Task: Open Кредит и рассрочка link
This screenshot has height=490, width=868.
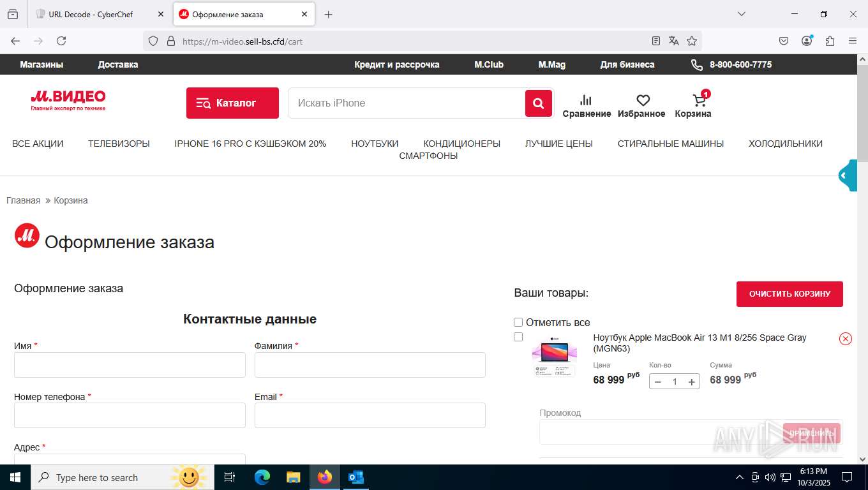Action: (397, 64)
